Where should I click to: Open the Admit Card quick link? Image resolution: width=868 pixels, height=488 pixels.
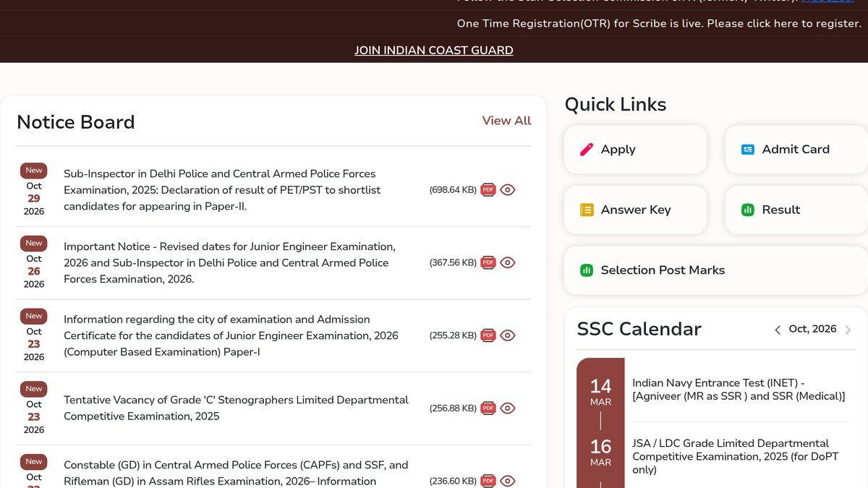(x=796, y=150)
